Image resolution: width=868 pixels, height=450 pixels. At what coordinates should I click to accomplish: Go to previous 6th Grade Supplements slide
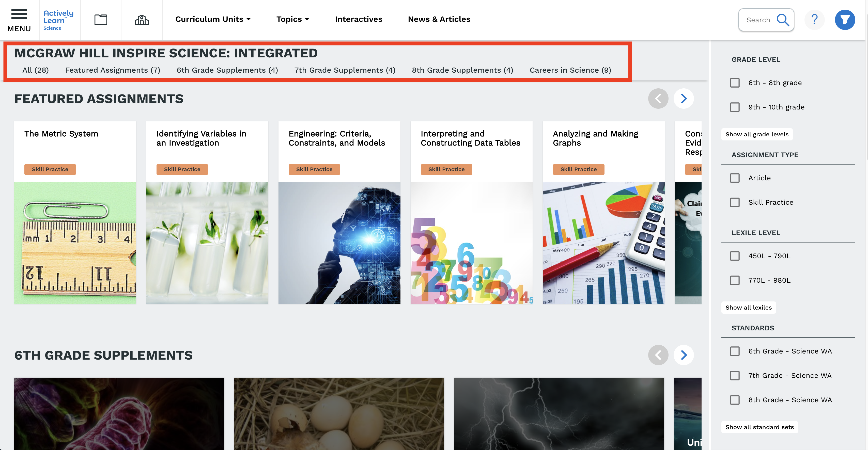658,355
